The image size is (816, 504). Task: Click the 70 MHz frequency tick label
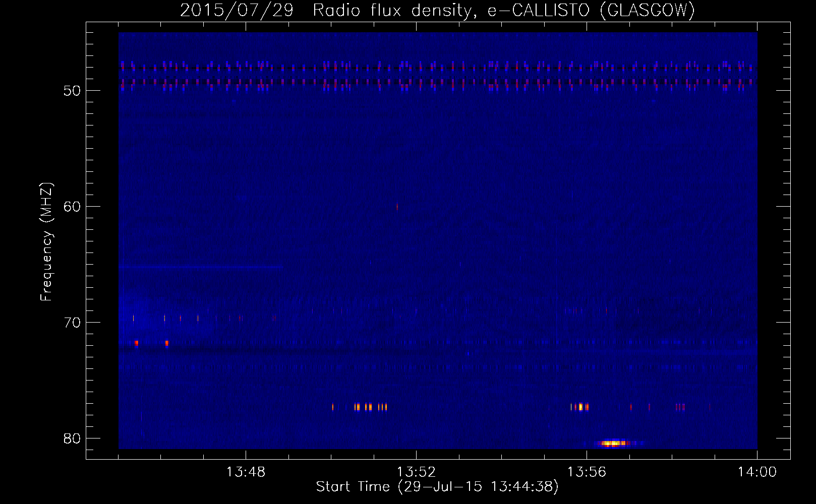(x=72, y=323)
